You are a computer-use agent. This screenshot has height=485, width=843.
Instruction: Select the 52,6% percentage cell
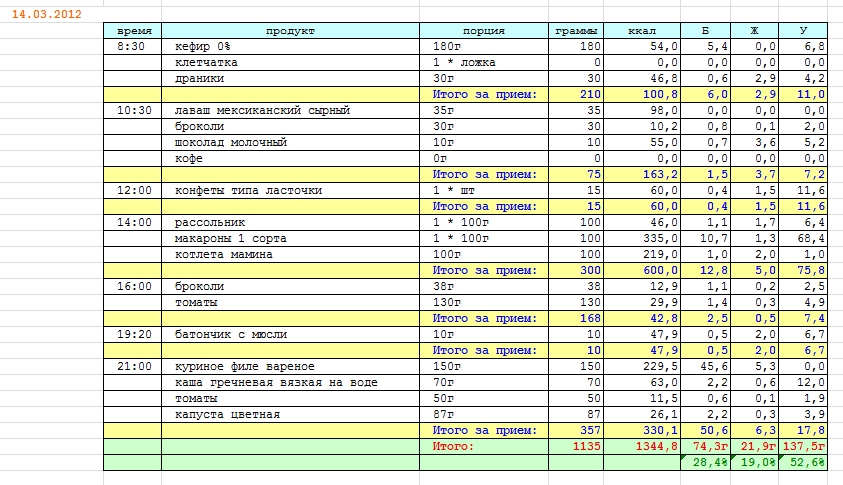click(803, 462)
